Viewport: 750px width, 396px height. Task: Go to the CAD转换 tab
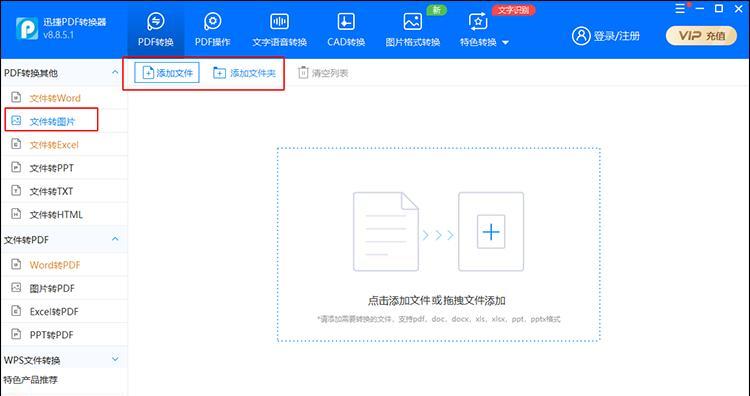click(x=346, y=29)
